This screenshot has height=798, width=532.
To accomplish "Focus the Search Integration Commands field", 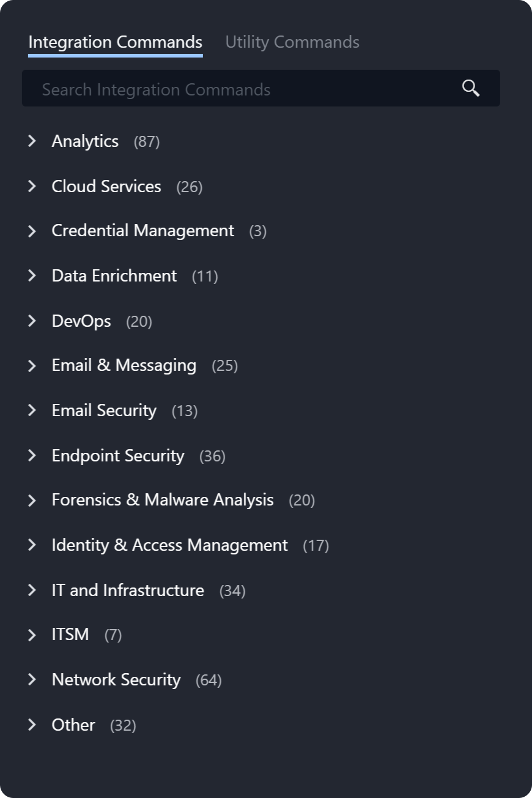I will click(x=245, y=89).
